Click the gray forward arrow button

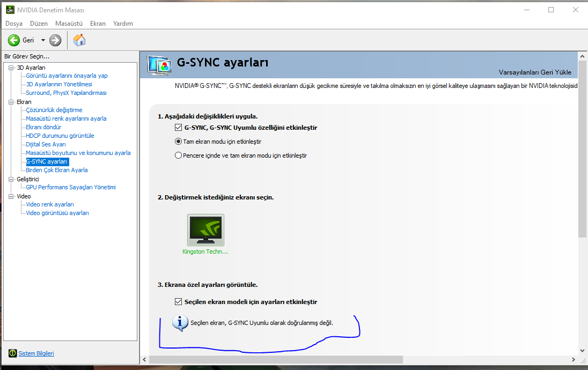pyautogui.click(x=55, y=40)
